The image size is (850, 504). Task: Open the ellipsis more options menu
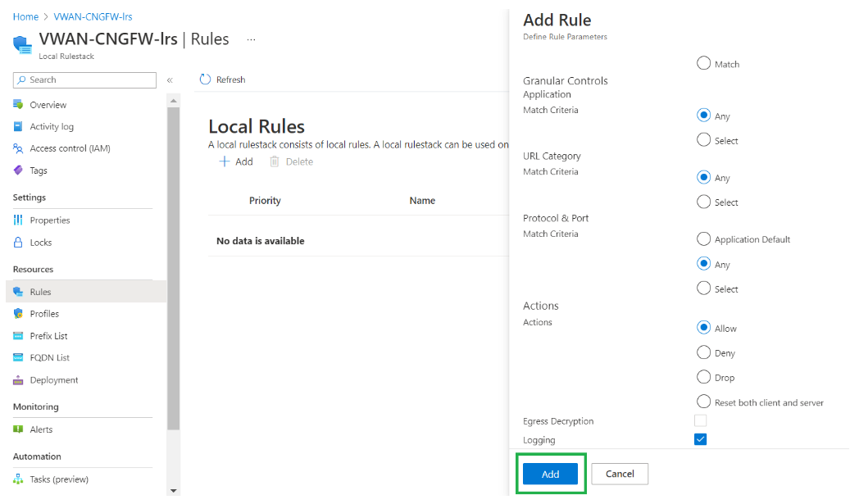[x=251, y=39]
